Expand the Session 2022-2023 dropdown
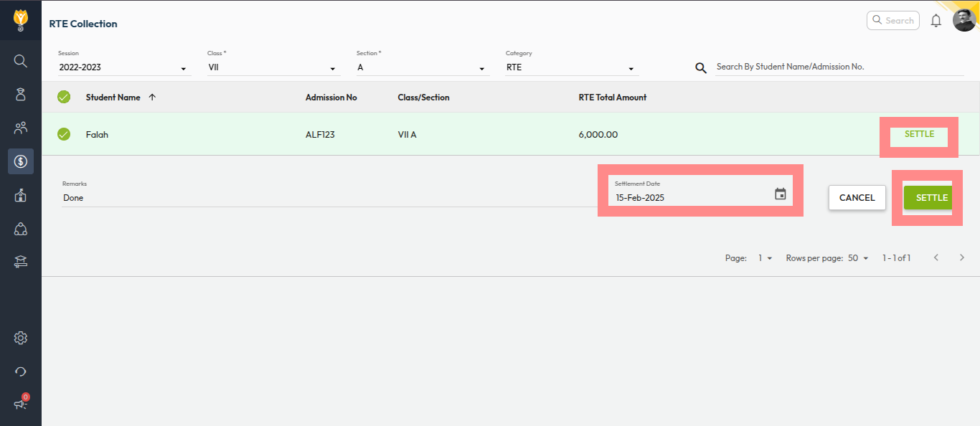The height and width of the screenshot is (426, 980). point(124,67)
